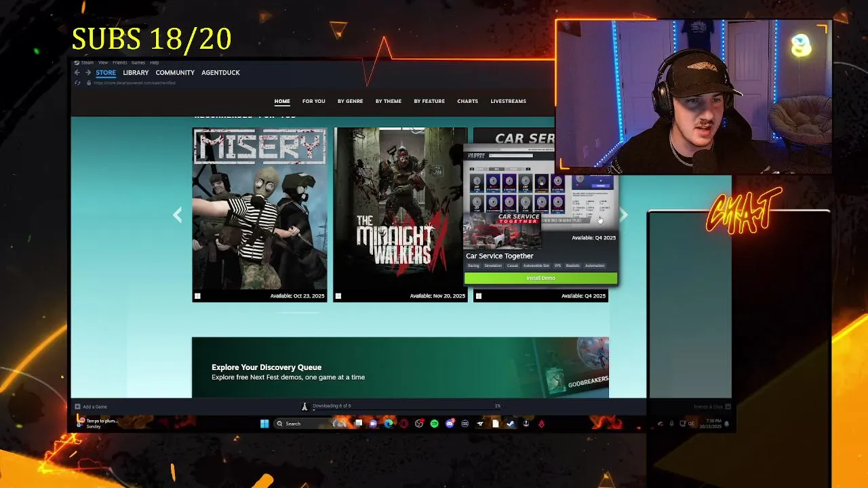Select the HOME tab of Next Fest
This screenshot has width=868, height=488.
282,101
